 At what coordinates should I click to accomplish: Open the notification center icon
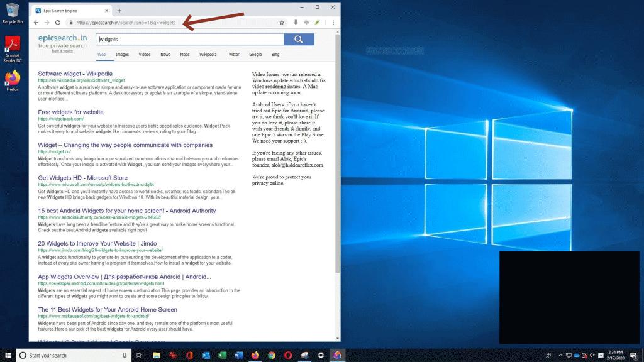pyautogui.click(x=634, y=356)
